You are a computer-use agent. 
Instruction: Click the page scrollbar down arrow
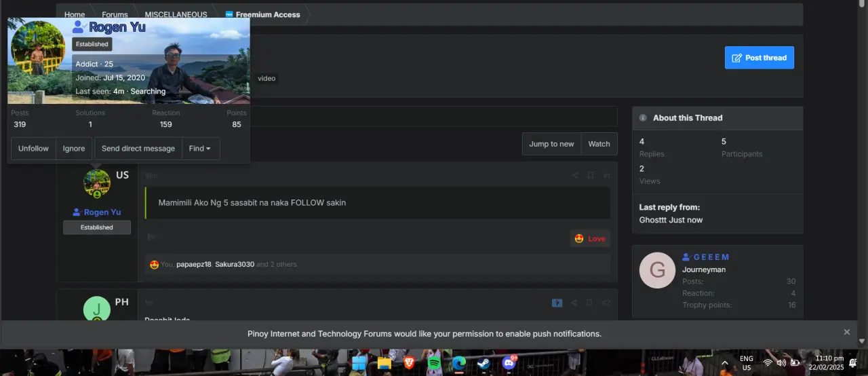[862, 341]
